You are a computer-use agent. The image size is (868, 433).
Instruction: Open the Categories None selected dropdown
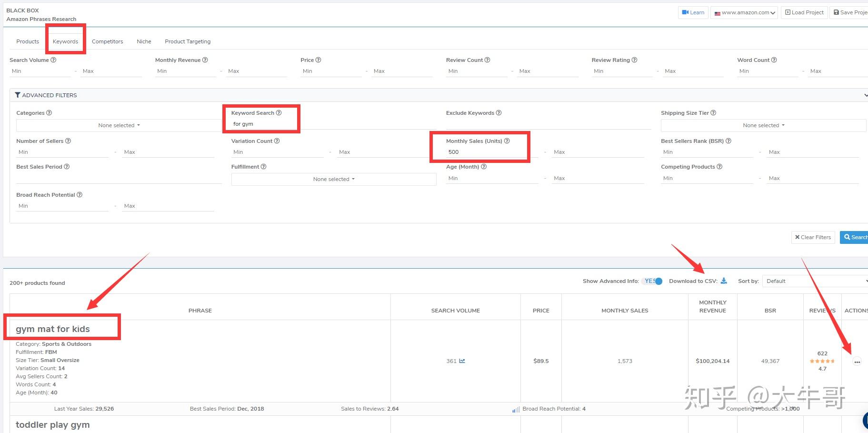tap(119, 125)
